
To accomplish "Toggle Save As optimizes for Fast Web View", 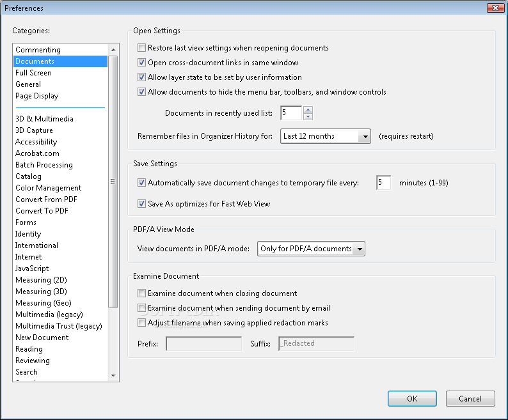I will [141, 204].
